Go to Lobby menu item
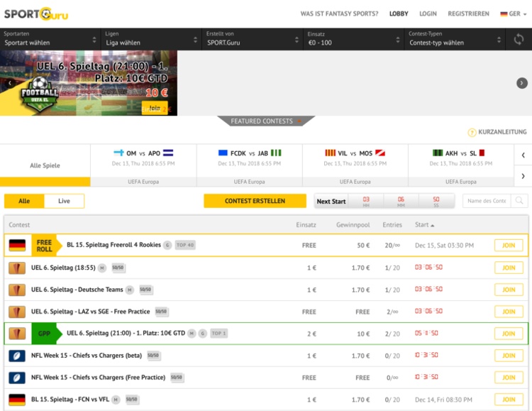The image size is (532, 411). [399, 14]
